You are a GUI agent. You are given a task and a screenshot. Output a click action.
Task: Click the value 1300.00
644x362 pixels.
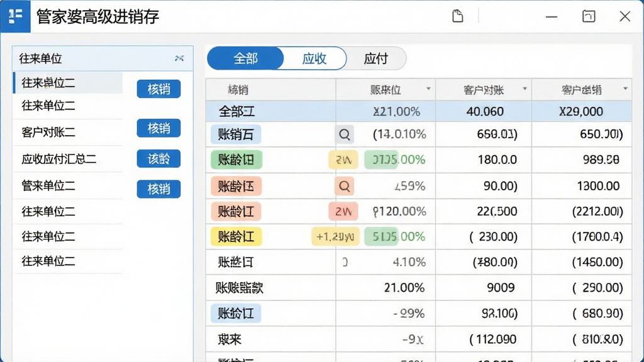coord(598,186)
